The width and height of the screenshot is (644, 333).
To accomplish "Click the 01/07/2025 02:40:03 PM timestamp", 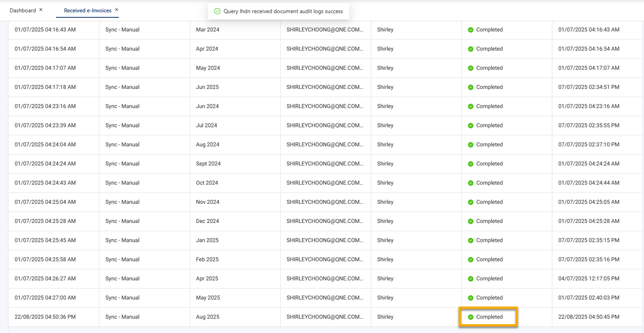I will tap(589, 298).
